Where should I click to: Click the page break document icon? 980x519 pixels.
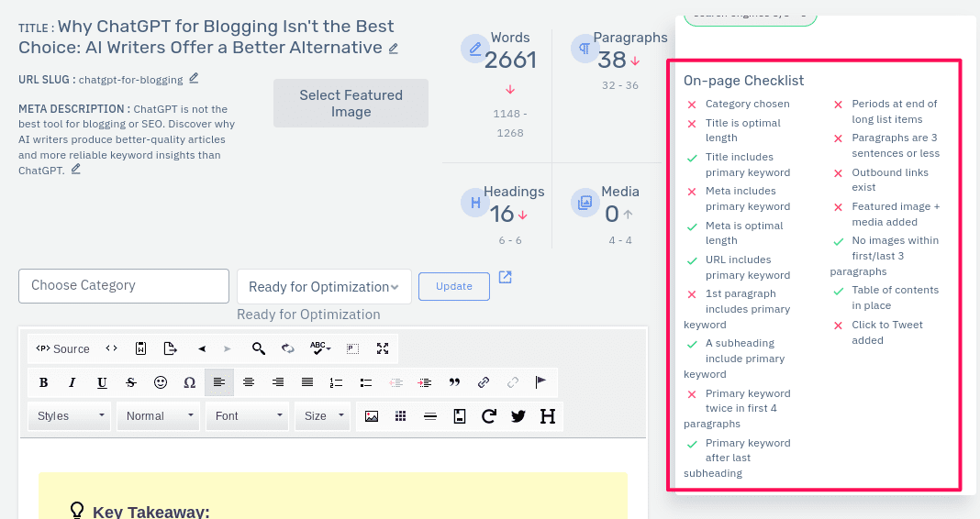click(x=460, y=416)
